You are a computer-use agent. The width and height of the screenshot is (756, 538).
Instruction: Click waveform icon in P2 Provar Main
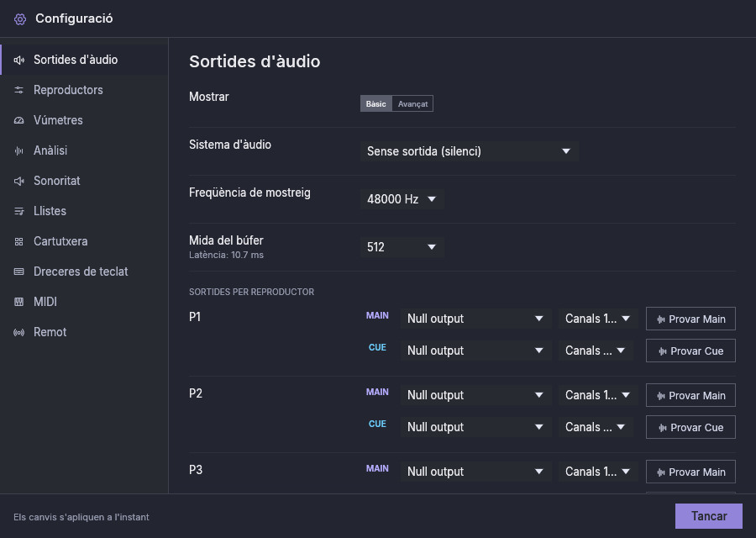tap(661, 396)
